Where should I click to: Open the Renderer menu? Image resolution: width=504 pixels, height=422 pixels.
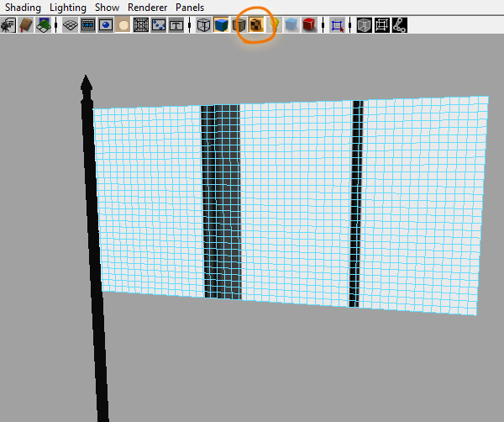coord(148,8)
